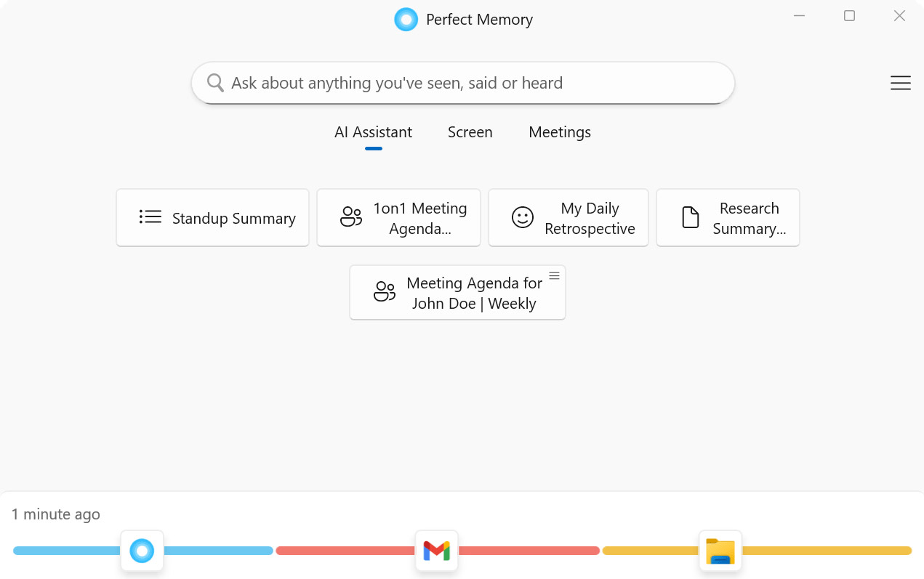Open the options menu on the John Doe card

[x=554, y=275]
